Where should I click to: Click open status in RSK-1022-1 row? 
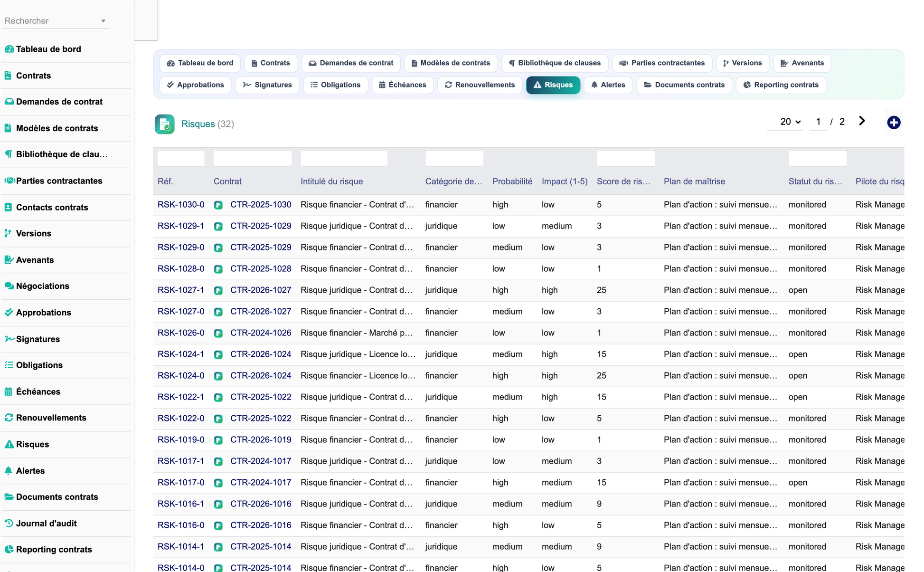[798, 397]
